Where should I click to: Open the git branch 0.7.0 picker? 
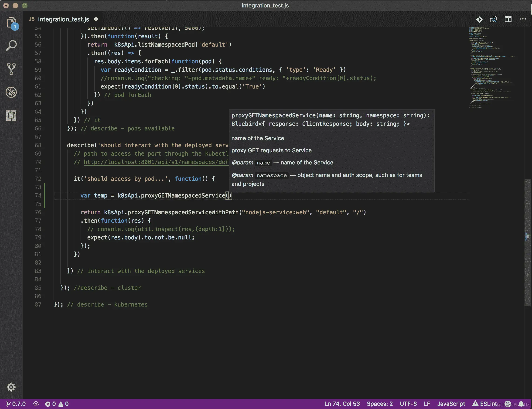tap(16, 404)
